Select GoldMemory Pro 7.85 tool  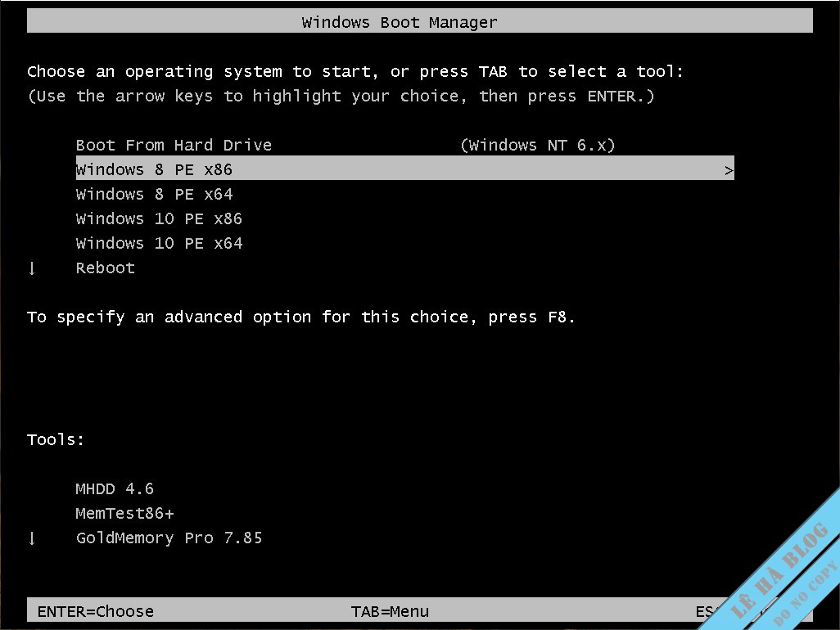tap(169, 538)
